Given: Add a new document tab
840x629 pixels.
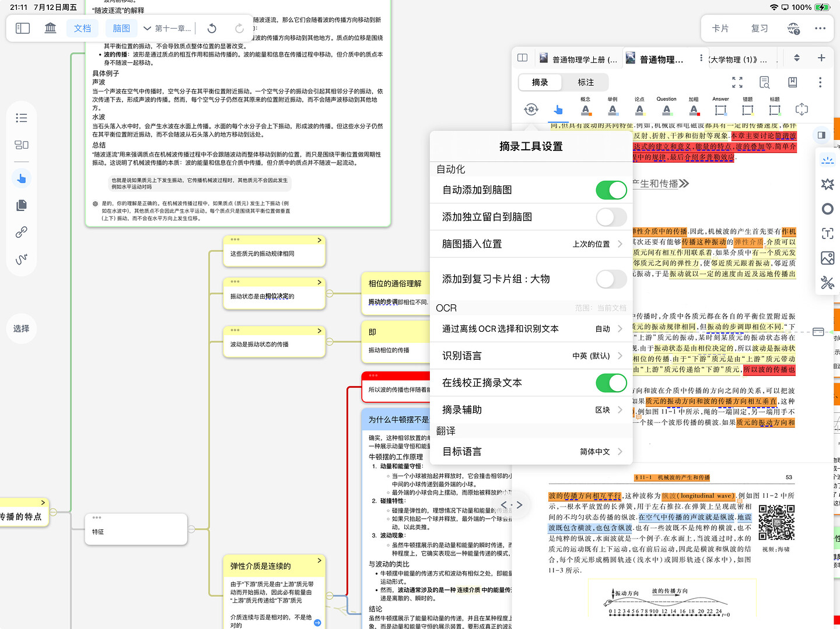Looking at the screenshot, I should tap(821, 58).
